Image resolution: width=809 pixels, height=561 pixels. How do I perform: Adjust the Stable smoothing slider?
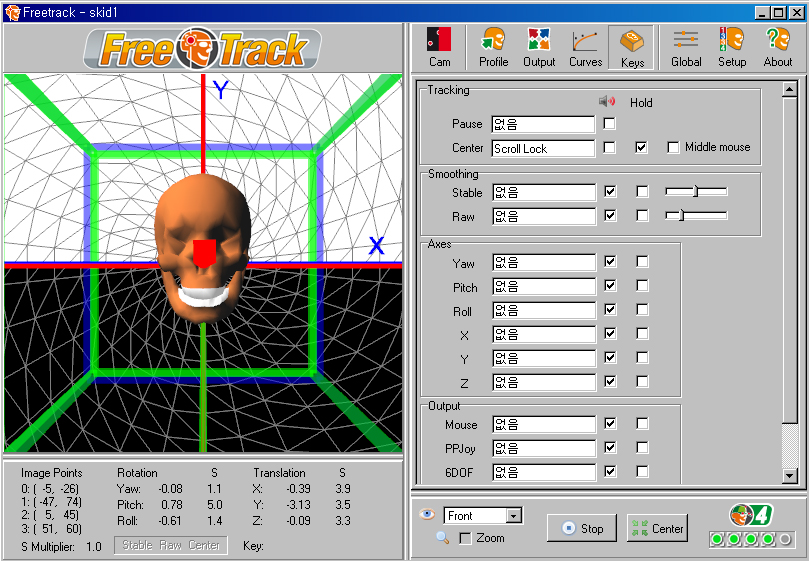[695, 191]
